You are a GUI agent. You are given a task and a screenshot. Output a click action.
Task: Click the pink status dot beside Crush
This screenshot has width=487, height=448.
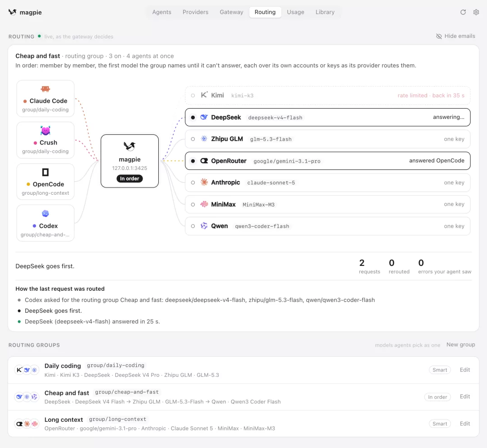[35, 143]
